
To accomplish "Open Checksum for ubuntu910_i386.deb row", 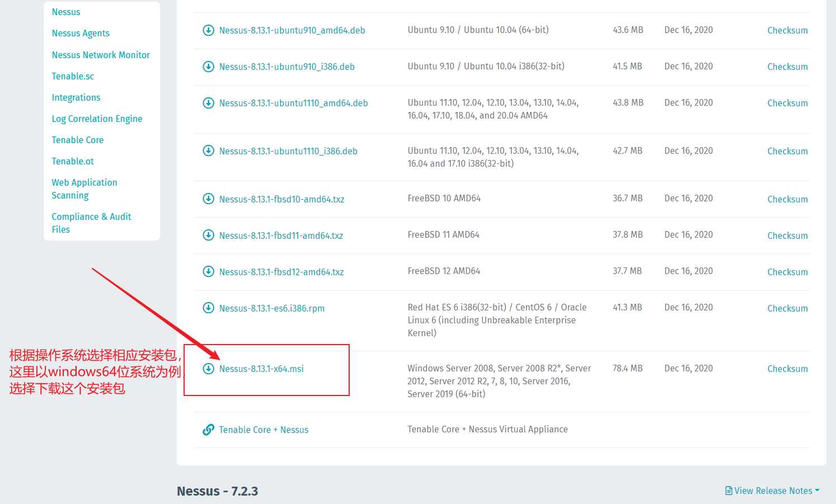I will (787, 67).
